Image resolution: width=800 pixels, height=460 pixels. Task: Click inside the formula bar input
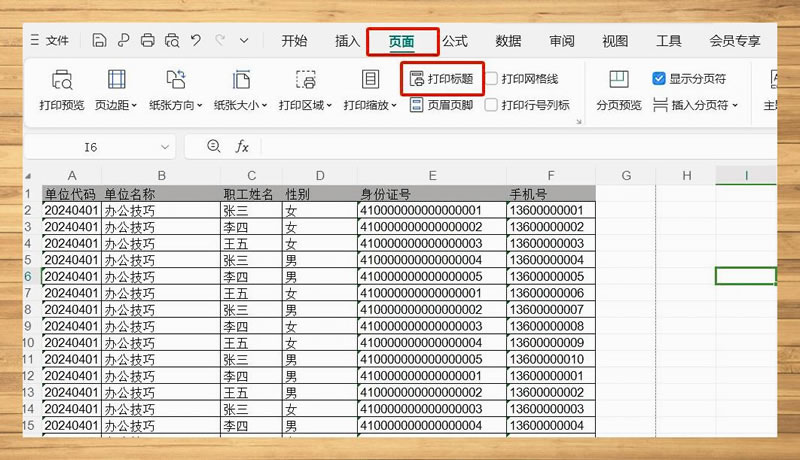518,147
